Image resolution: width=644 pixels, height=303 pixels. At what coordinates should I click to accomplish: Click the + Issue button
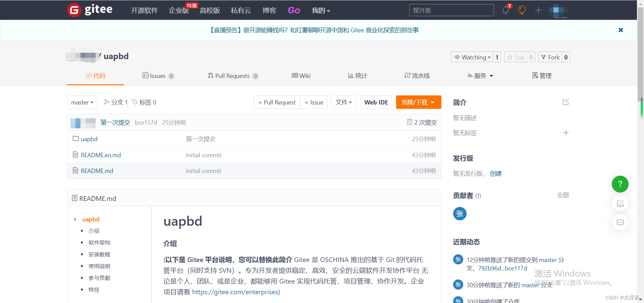click(314, 102)
